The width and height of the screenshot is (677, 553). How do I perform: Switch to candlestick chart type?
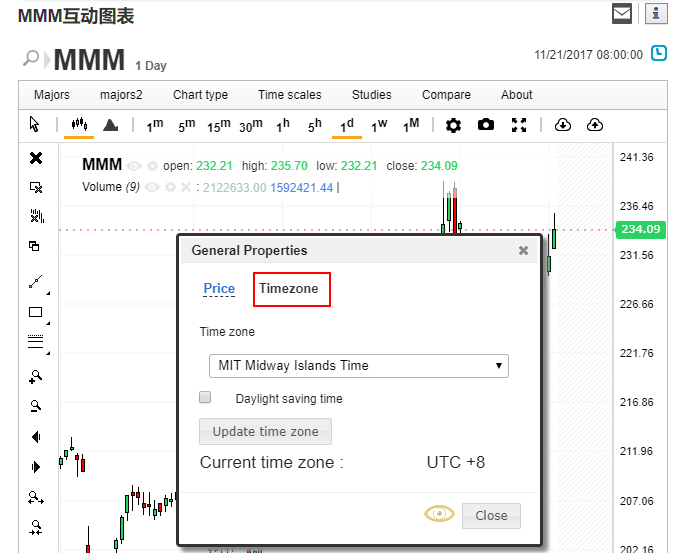(x=79, y=125)
